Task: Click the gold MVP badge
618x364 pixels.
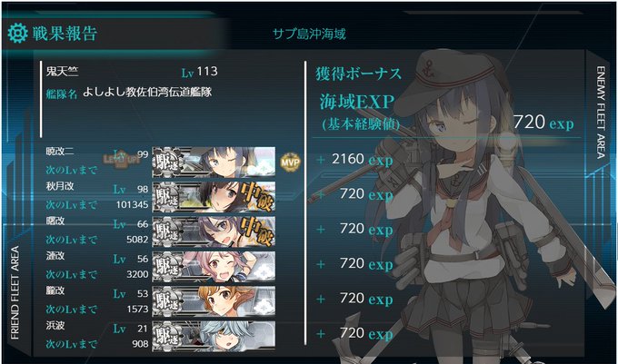Action: coord(291,162)
